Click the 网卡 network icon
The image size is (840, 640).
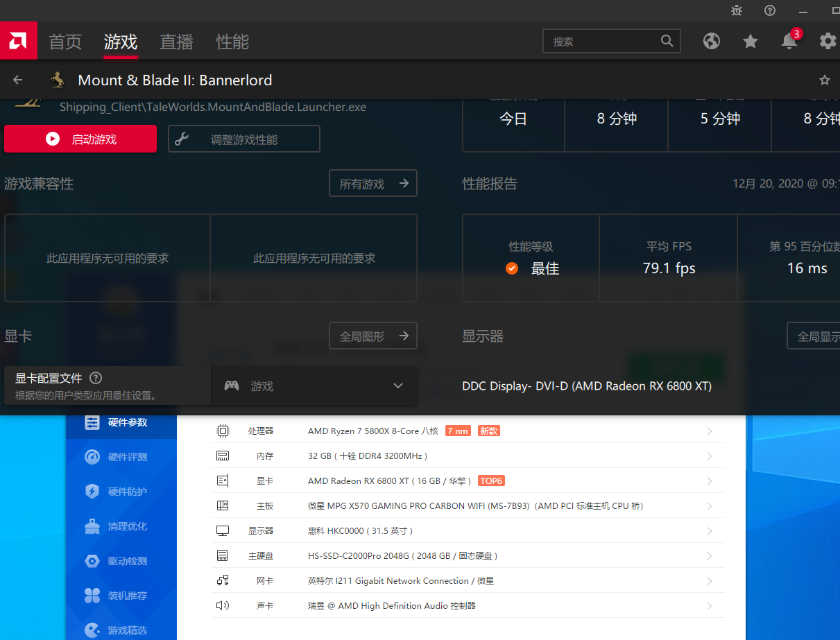coord(223,580)
